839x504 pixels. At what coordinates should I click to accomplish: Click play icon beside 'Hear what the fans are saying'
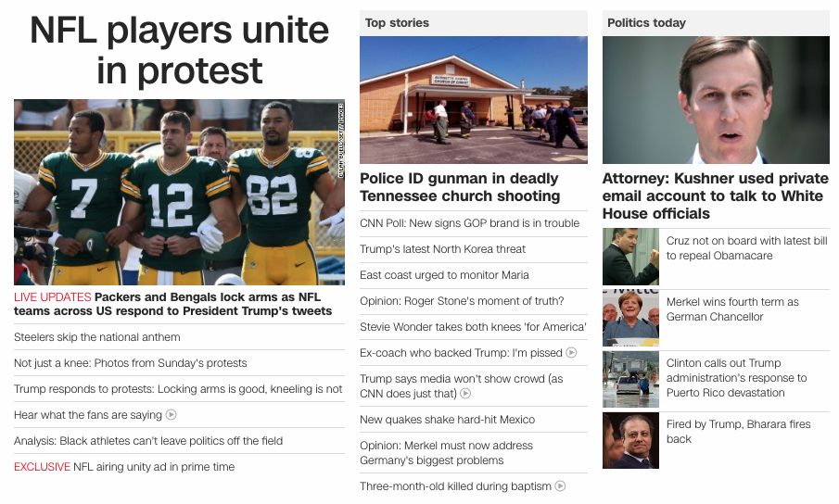[171, 415]
